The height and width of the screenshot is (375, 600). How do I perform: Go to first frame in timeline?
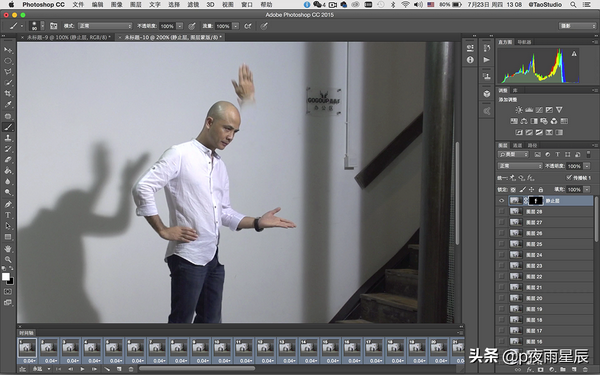pyautogui.click(x=58, y=369)
